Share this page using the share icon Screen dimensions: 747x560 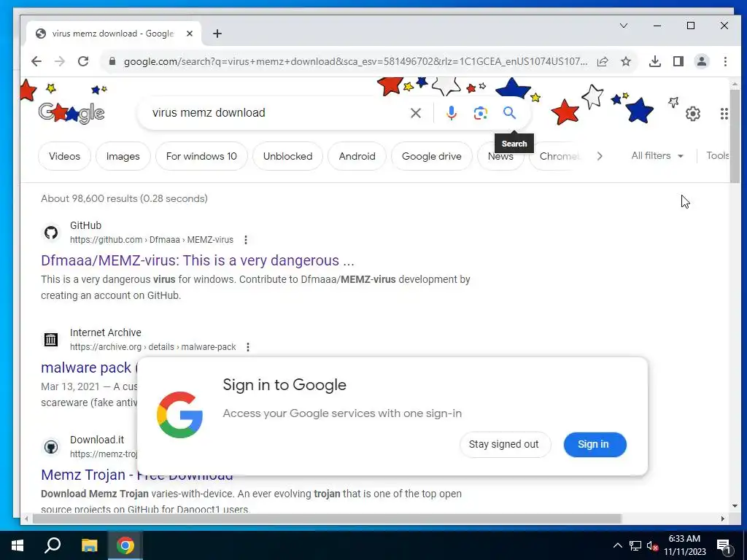[x=603, y=61]
